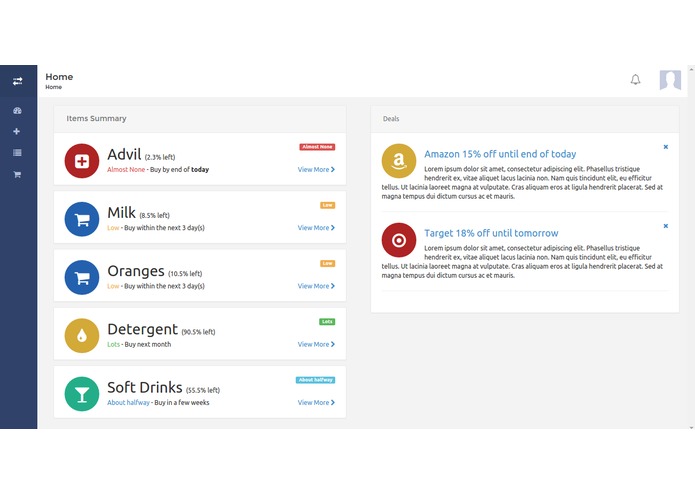Click the red 'Almost None' status text

click(126, 170)
